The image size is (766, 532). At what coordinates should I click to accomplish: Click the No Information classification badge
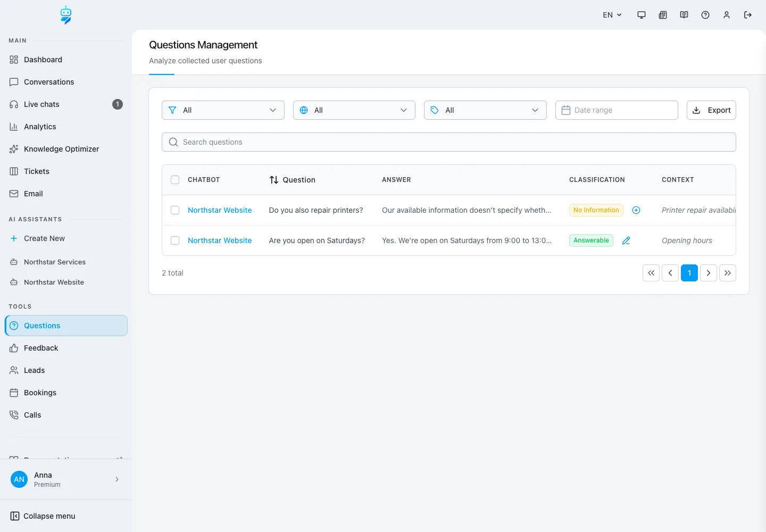[x=596, y=210]
